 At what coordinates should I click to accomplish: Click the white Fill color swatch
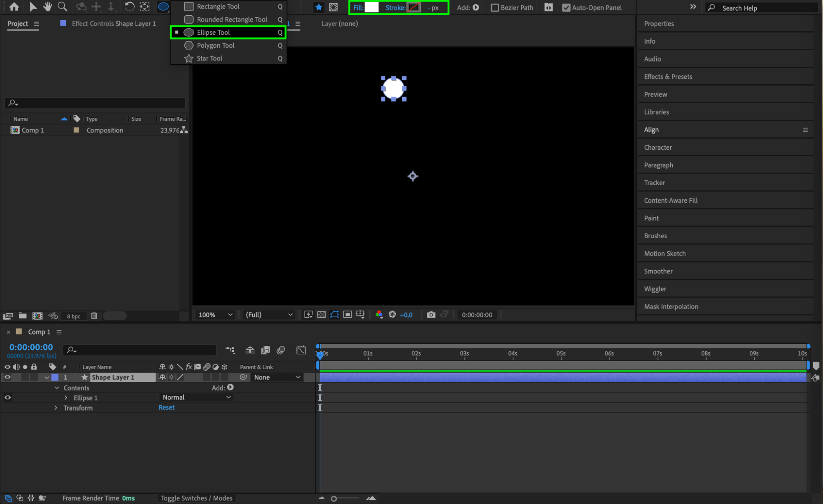pos(371,7)
